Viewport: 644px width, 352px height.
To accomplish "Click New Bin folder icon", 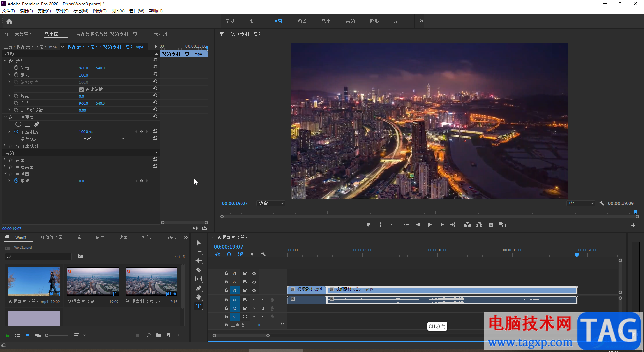I will [158, 335].
